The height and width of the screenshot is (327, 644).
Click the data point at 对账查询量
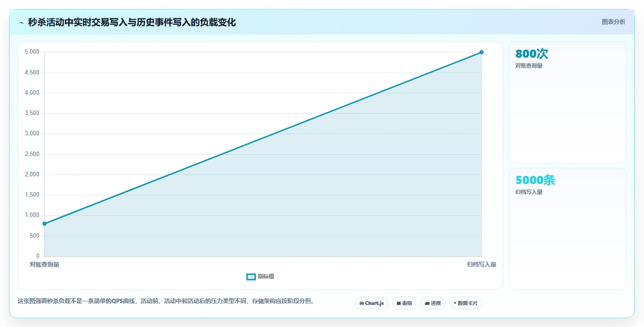(44, 224)
